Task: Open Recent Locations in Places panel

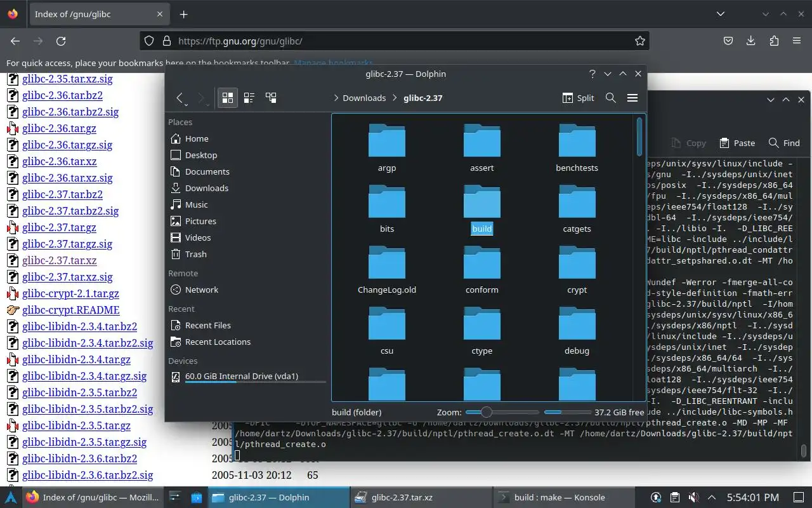Action: pos(247,342)
